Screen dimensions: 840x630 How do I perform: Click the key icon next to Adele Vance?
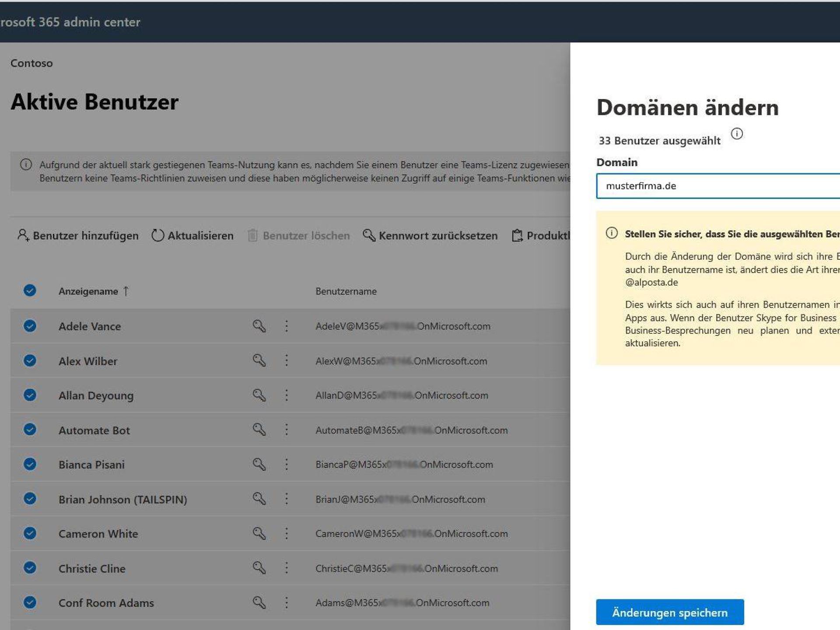click(x=259, y=326)
